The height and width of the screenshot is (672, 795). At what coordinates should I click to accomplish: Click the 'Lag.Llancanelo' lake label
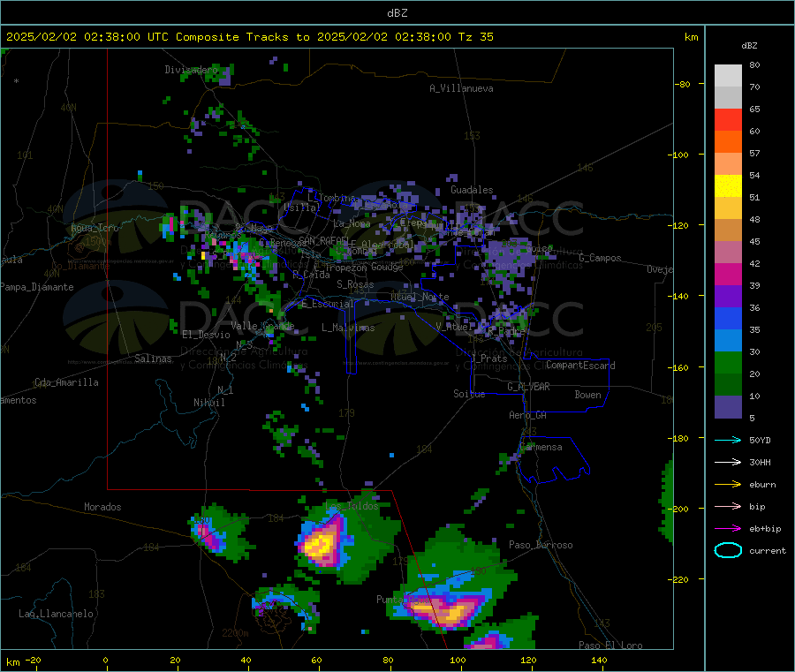pyautogui.click(x=56, y=614)
